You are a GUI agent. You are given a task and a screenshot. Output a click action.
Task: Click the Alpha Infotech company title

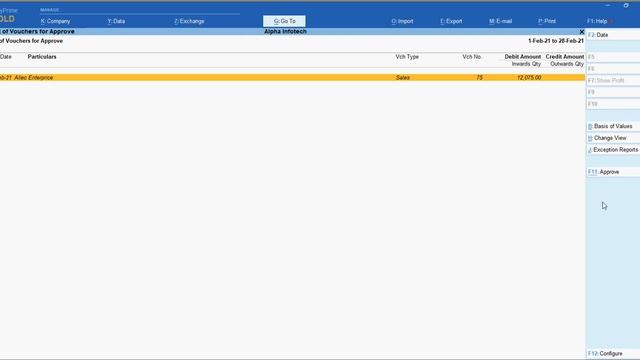[285, 31]
